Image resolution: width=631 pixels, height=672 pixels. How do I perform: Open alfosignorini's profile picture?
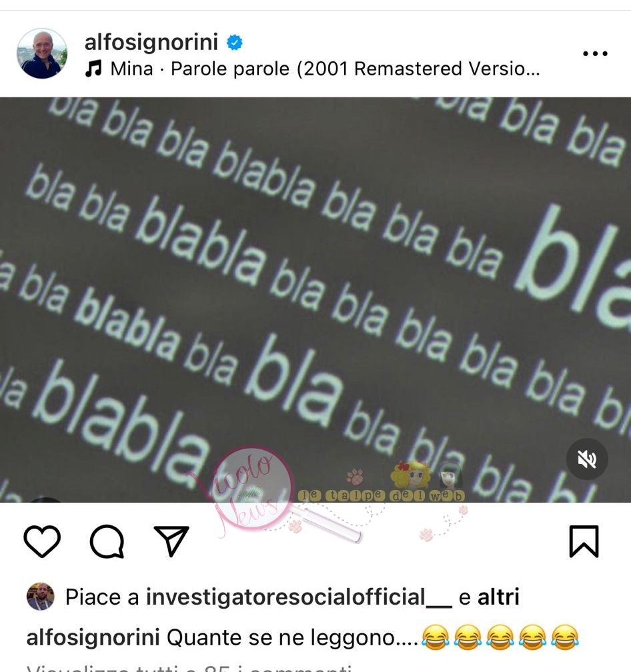(42, 53)
